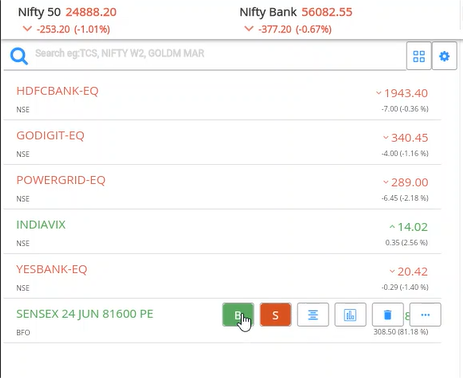Click the Nifty Bank index value
This screenshot has width=463, height=378.
tap(327, 12)
